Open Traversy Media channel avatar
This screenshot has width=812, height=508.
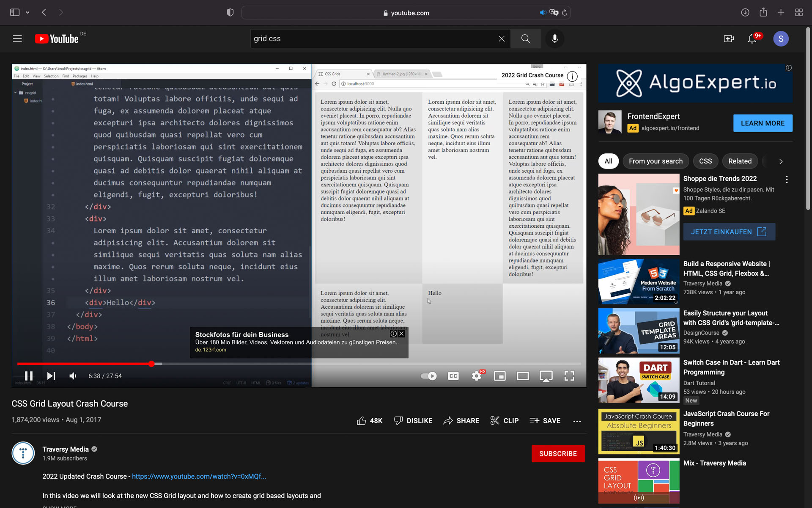(x=23, y=453)
